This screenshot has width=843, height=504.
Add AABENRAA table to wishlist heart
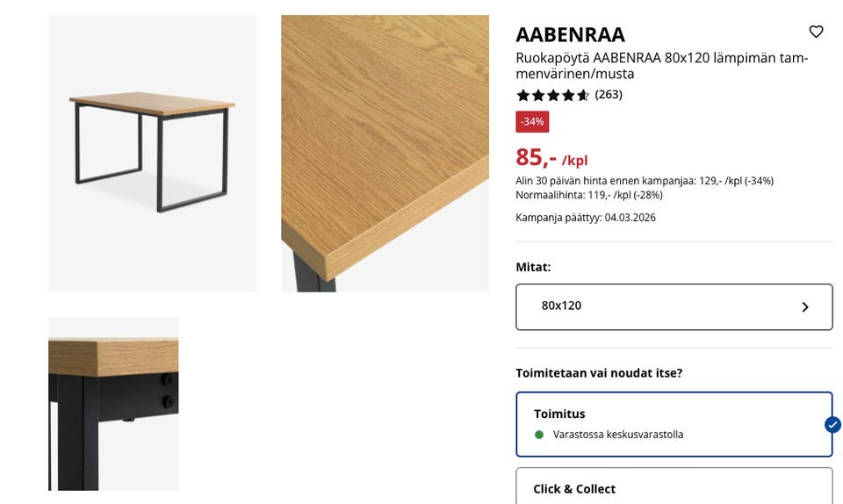click(816, 32)
